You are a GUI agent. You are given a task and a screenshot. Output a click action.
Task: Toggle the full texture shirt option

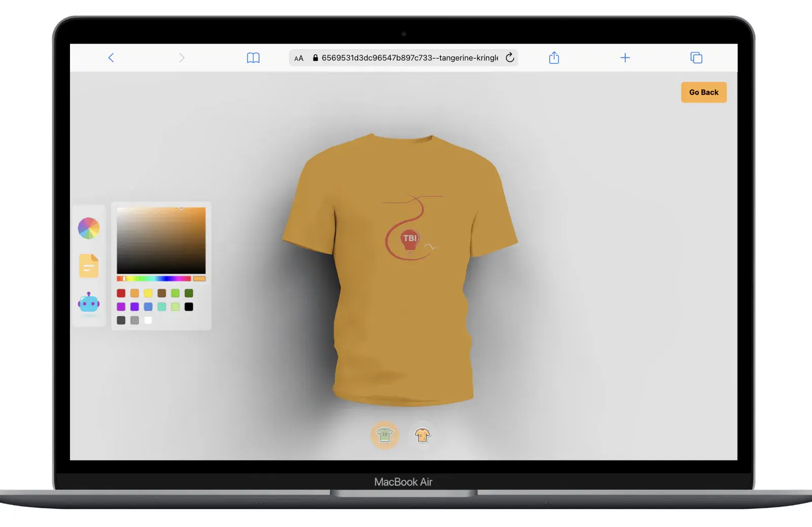point(422,435)
